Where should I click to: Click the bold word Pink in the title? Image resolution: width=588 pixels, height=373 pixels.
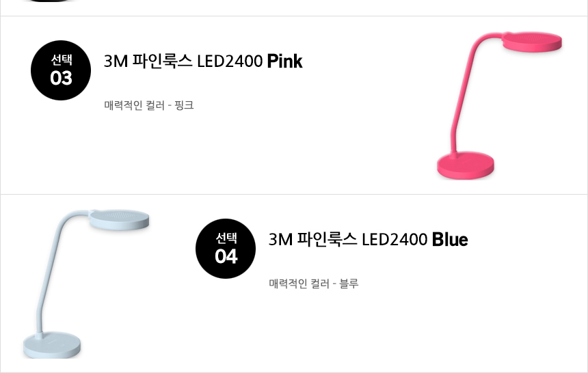coord(284,61)
